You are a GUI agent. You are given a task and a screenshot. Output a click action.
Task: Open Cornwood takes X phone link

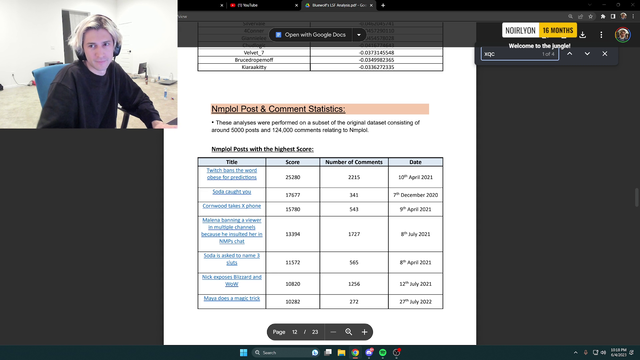tap(231, 206)
